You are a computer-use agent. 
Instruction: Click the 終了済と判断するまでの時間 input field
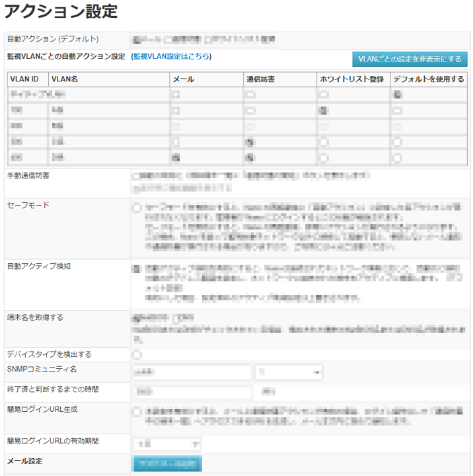pos(192,392)
